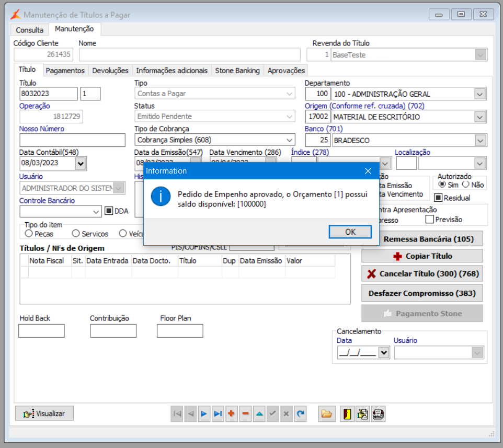Go to previous record arrow
This screenshot has height=448, width=503.
click(x=190, y=413)
